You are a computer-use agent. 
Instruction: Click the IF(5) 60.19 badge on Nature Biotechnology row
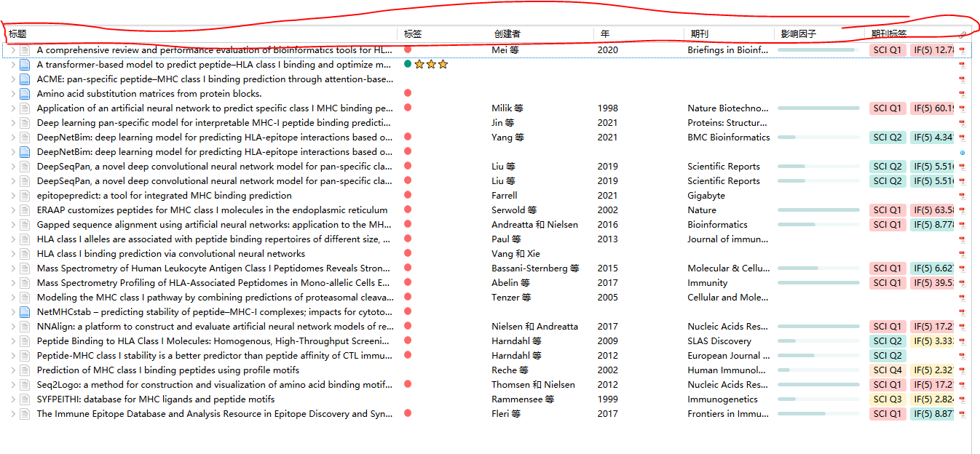coord(934,108)
